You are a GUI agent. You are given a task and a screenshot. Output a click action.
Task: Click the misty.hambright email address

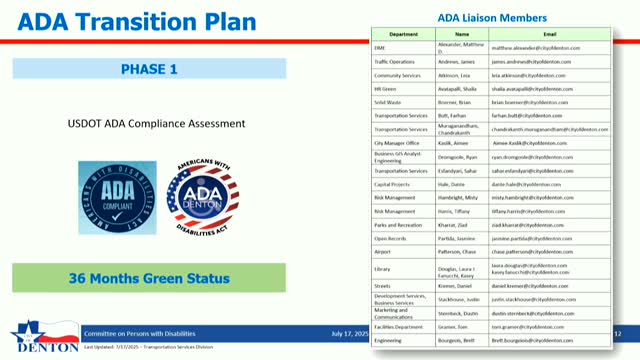(x=533, y=198)
